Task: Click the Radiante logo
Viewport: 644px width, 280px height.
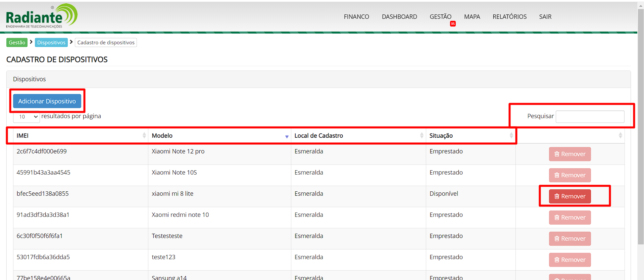Action: pos(42,16)
